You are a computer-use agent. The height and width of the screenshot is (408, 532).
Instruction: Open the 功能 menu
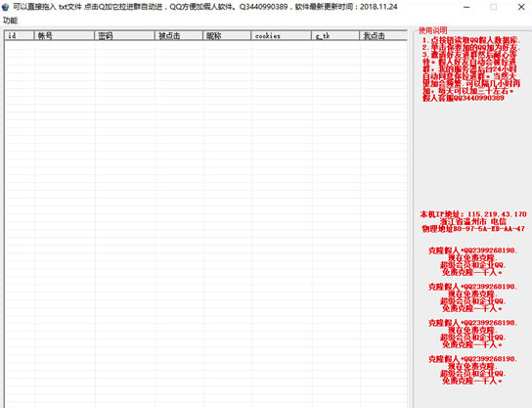10,21
